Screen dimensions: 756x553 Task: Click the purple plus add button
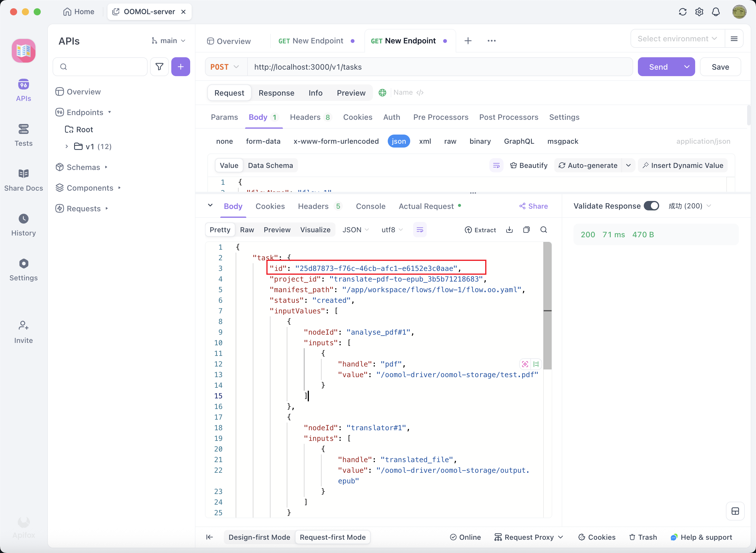coord(180,67)
